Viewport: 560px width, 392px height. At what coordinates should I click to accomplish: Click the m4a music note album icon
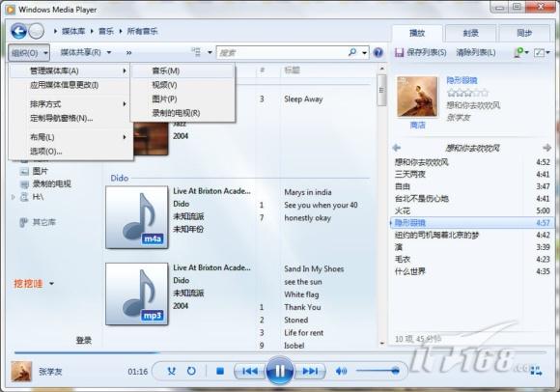[137, 217]
